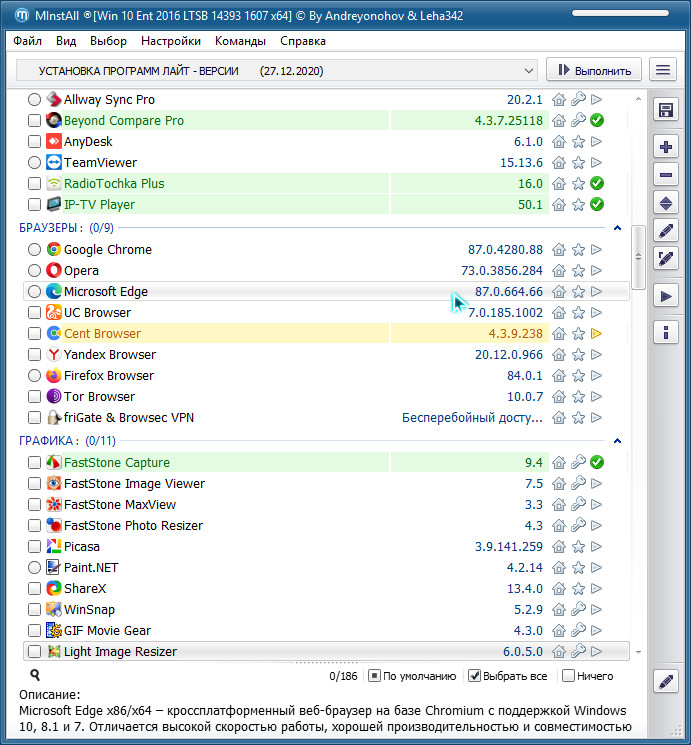Click friGate & Browsec VPN description text
The height and width of the screenshot is (745, 691).
pos(472,418)
